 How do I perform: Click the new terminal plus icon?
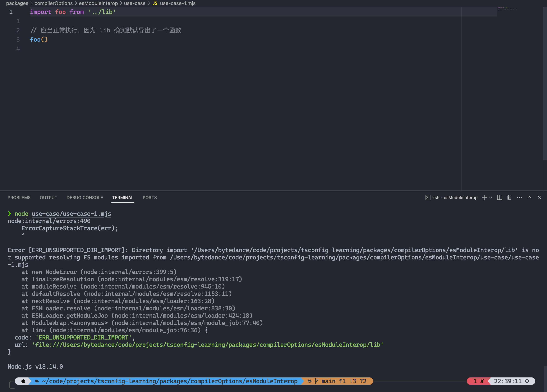484,198
